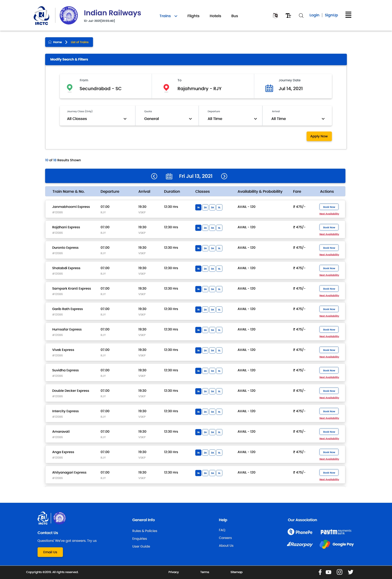
Task: Expand the Departure All Time dropdown
Action: click(x=232, y=119)
